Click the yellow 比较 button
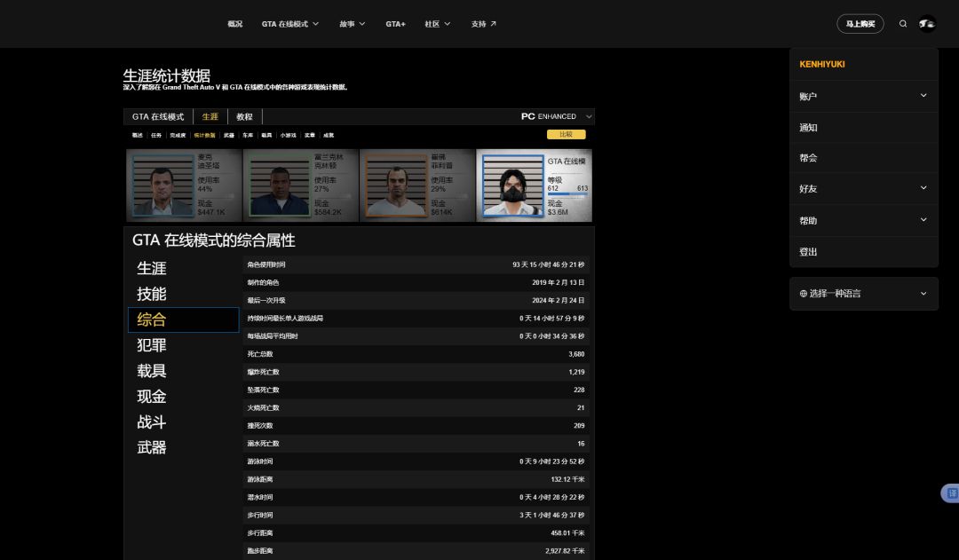This screenshot has height=560, width=959. 566,135
